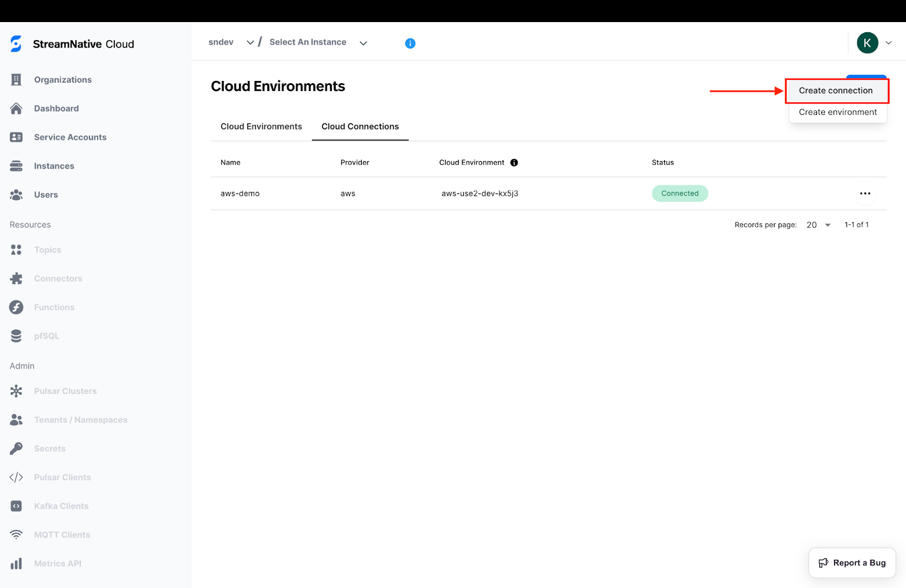The image size is (906, 588).
Task: Click the Dashboard home icon
Action: tap(16, 109)
